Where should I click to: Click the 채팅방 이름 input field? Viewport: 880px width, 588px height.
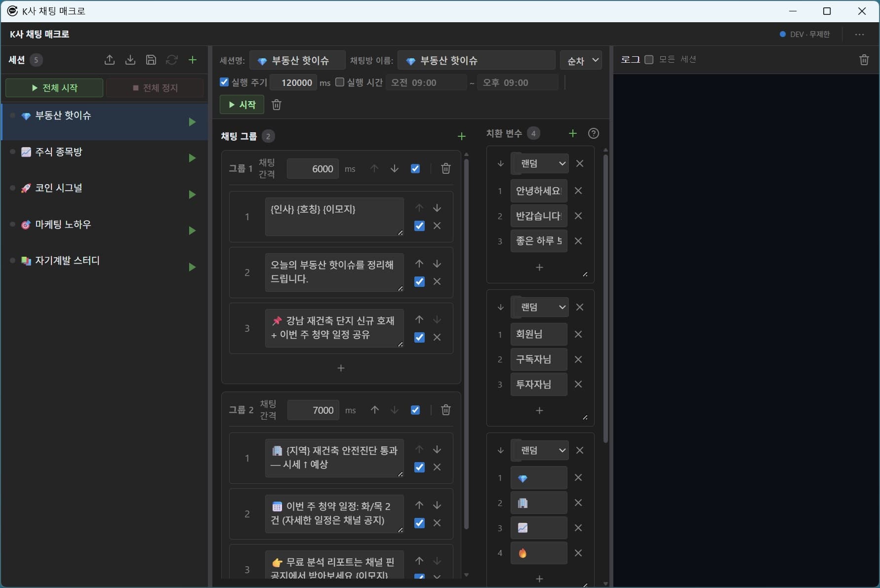point(477,60)
